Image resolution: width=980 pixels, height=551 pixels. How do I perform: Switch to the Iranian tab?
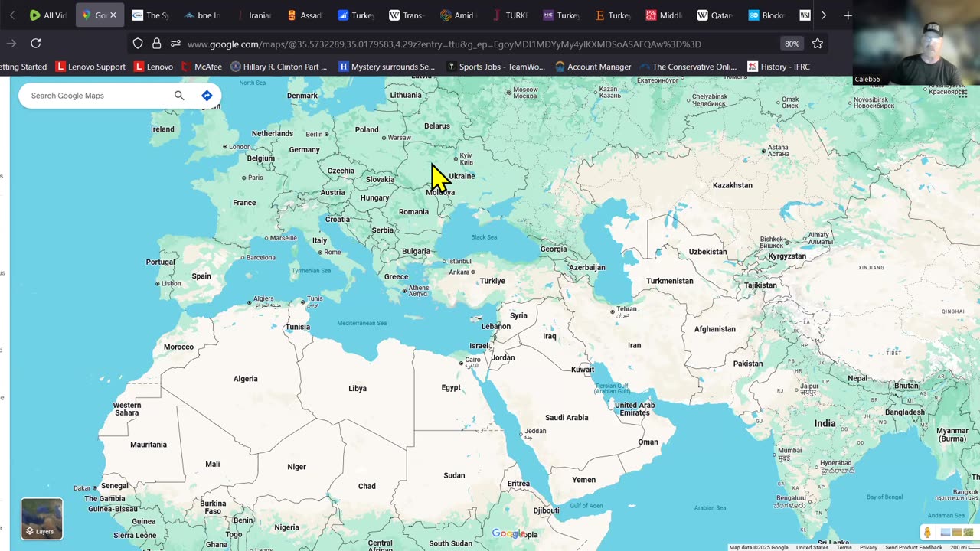253,15
